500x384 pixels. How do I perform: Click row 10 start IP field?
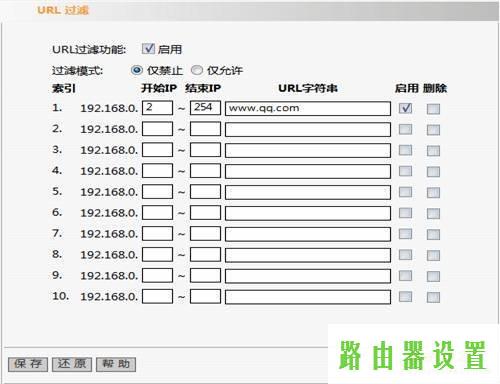[x=157, y=296]
